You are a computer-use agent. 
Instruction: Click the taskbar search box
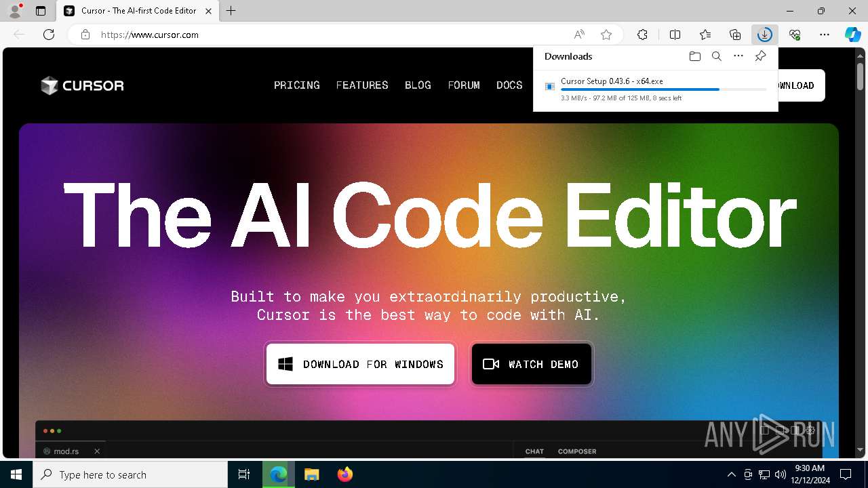[130, 474]
